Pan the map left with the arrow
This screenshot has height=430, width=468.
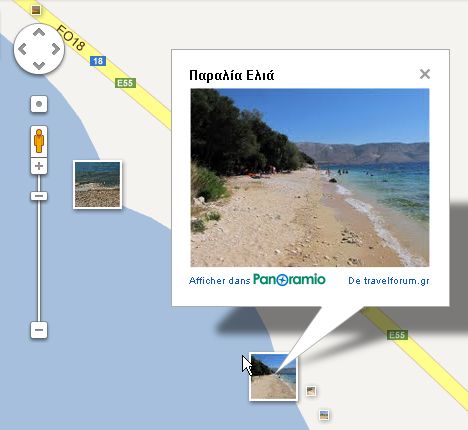tap(22, 49)
